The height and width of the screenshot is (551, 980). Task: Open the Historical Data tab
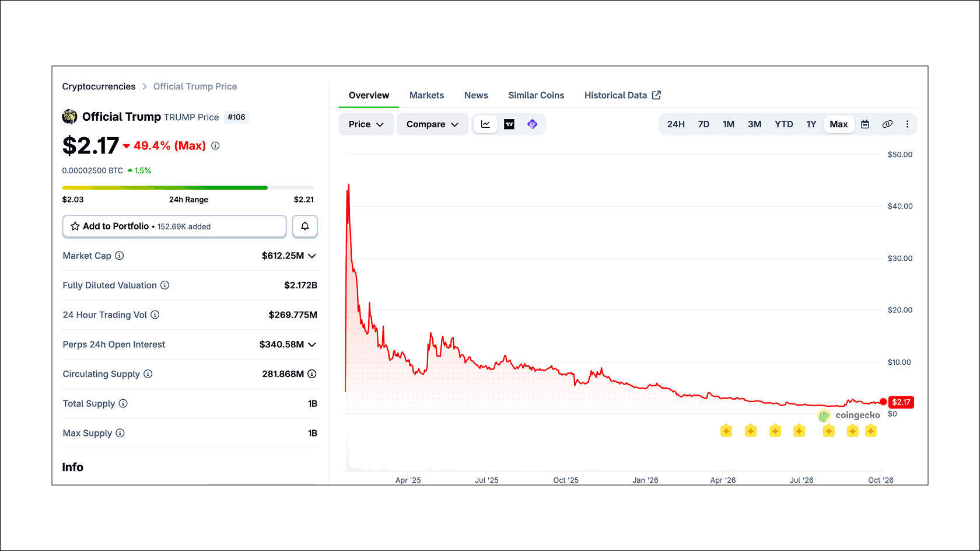pos(622,95)
